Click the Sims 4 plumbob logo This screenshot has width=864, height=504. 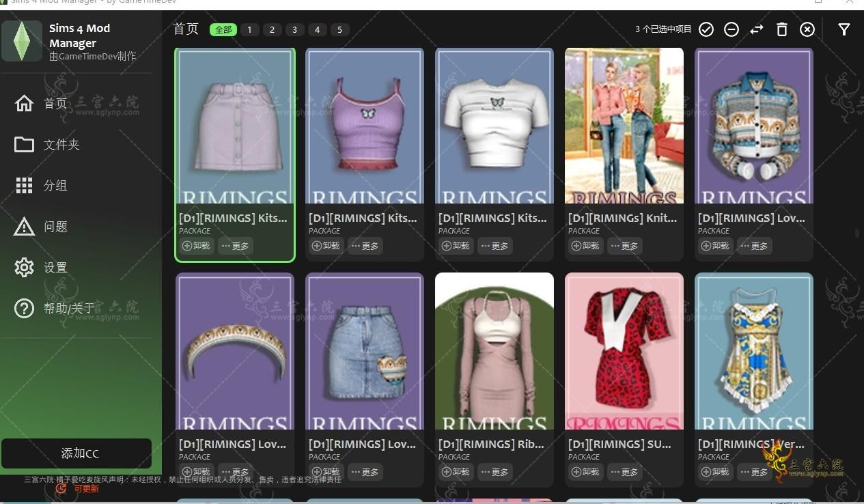coord(22,41)
